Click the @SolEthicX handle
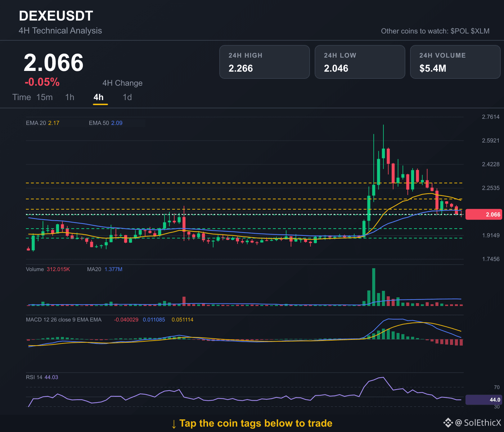This screenshot has width=504, height=432. point(478,423)
